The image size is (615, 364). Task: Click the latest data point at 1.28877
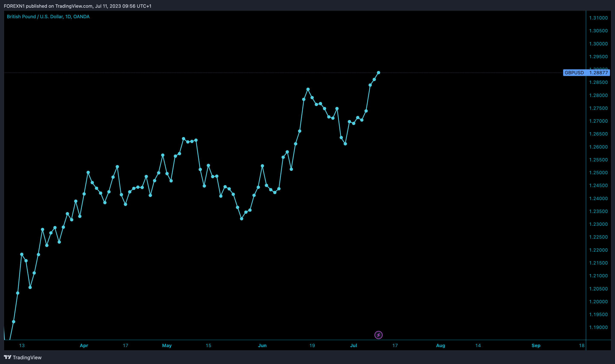point(378,73)
